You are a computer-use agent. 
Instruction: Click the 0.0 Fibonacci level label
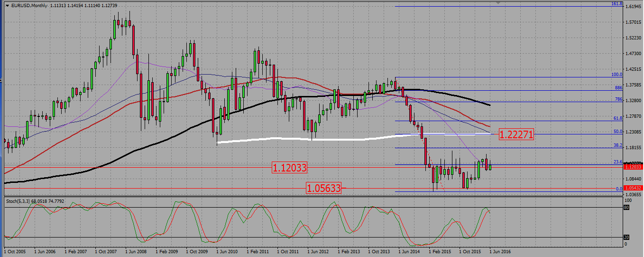(x=619, y=189)
